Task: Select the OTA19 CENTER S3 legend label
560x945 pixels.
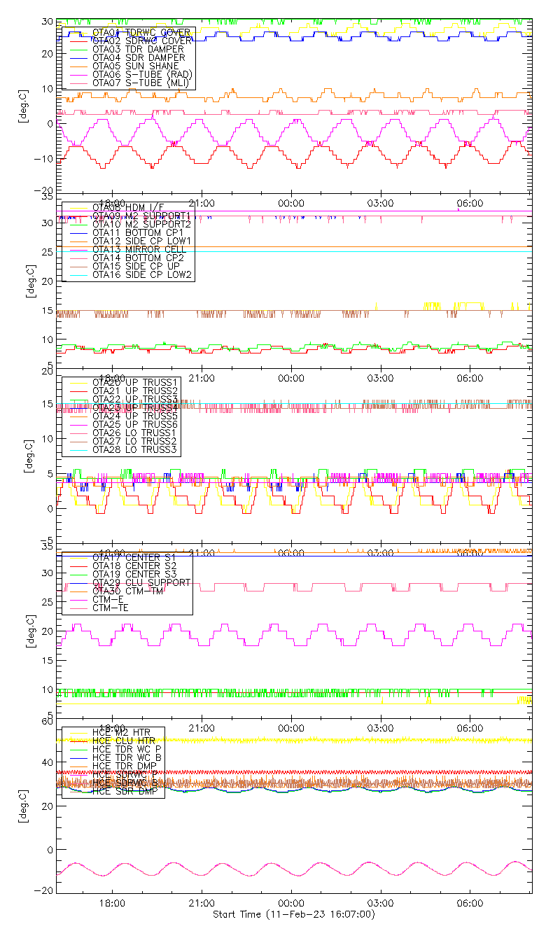Action: [x=134, y=574]
